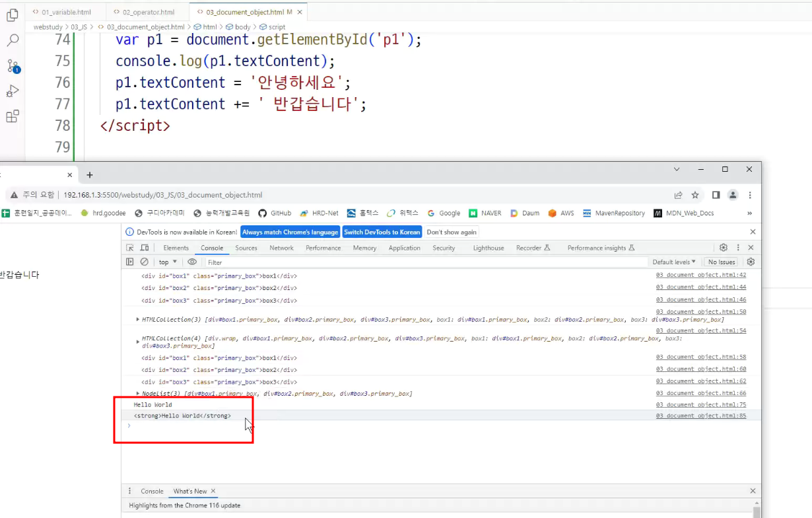Click the body breadcrumb item
This screenshot has width=812, height=518.
click(x=238, y=27)
